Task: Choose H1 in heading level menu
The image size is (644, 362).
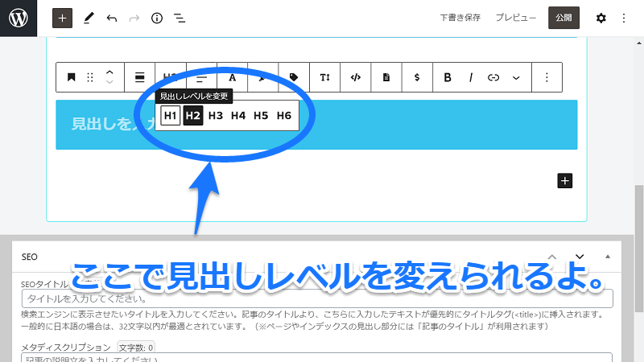Action: click(x=170, y=116)
